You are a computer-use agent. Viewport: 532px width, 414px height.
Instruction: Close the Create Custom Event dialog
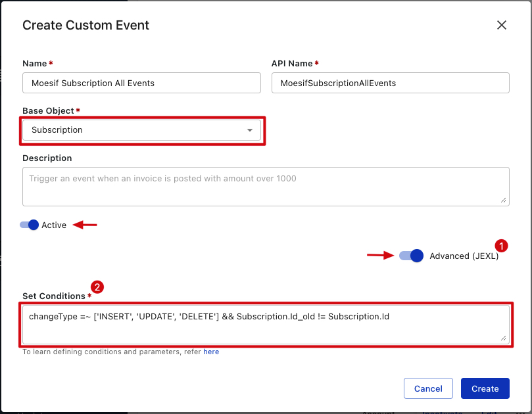(x=501, y=26)
